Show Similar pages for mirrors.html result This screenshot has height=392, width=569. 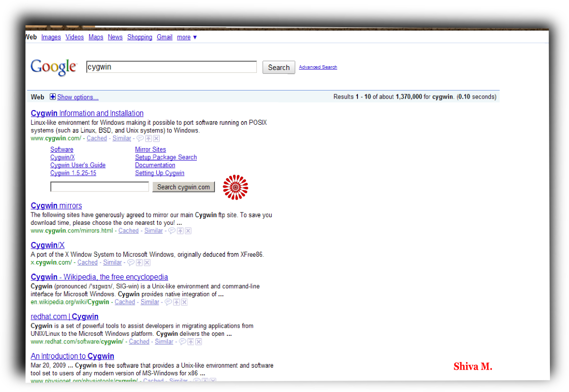click(x=153, y=231)
